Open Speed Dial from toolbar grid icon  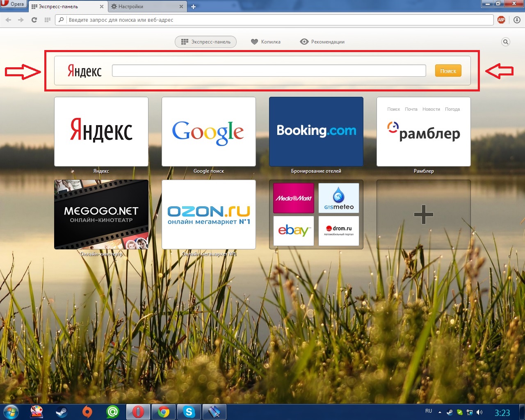[47, 20]
